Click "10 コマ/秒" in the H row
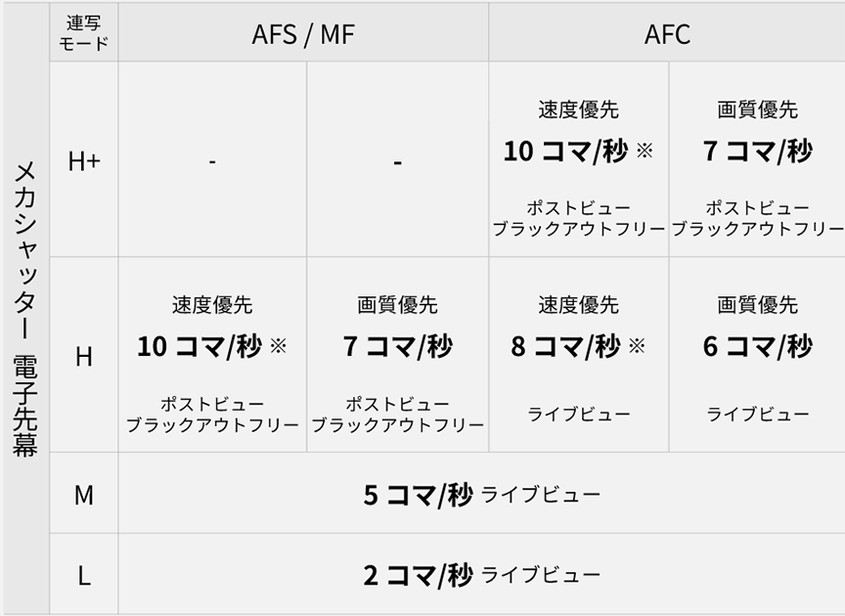 click(200, 346)
